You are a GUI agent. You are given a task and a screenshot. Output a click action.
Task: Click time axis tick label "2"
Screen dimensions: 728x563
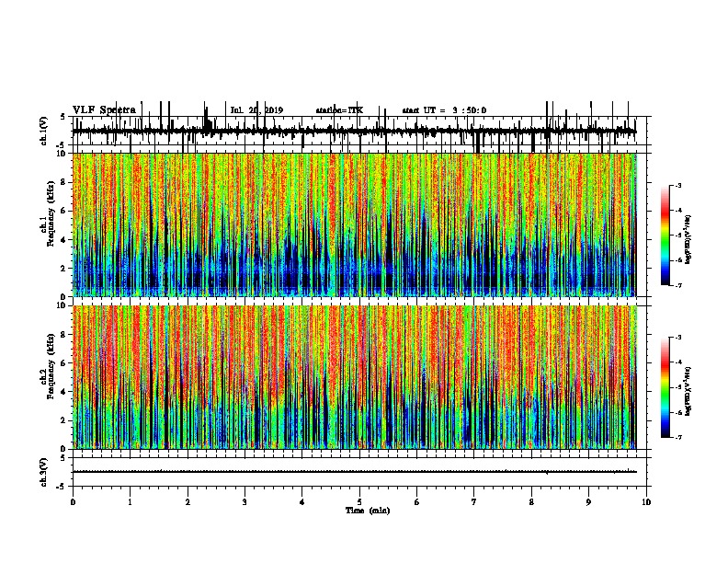pos(188,501)
